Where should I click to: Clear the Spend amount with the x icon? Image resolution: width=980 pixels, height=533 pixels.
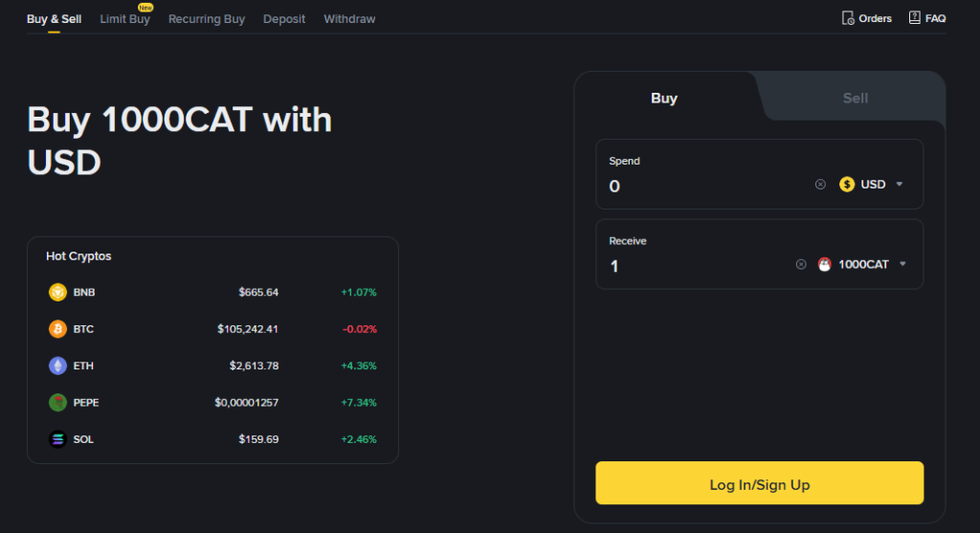coord(820,185)
